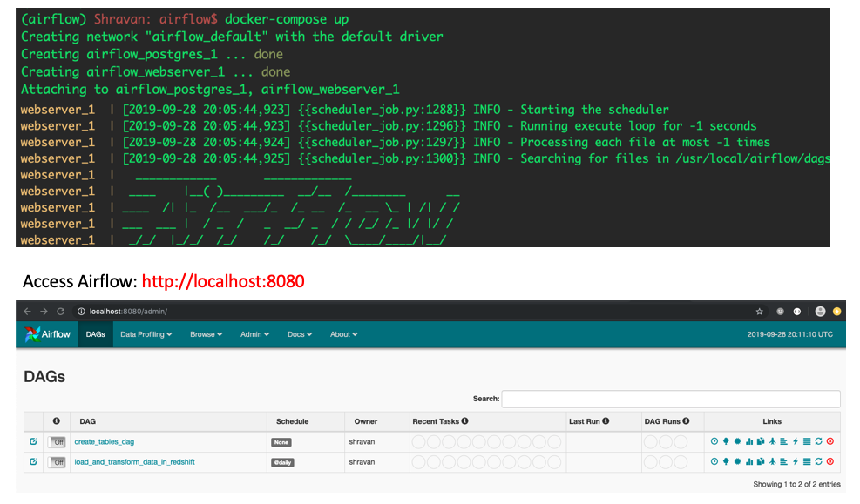Trigger the load_and_transform_data_in_redshift DAG
Screen dimensions: 860x504
[x=714, y=461]
